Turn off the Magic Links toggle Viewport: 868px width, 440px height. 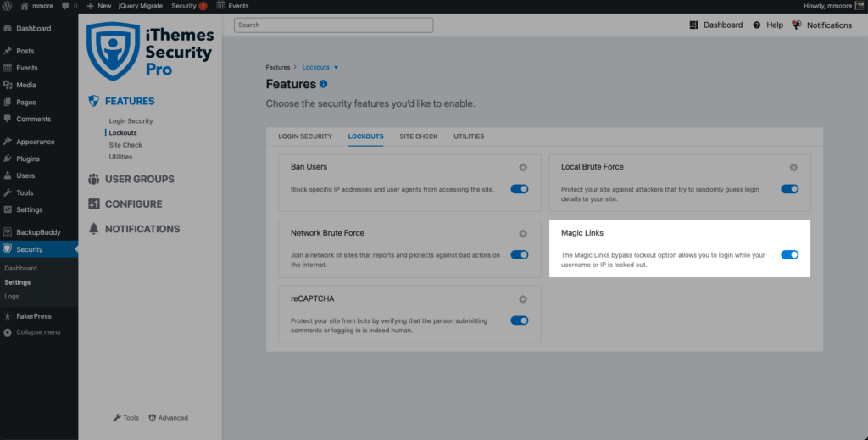pyautogui.click(x=790, y=254)
